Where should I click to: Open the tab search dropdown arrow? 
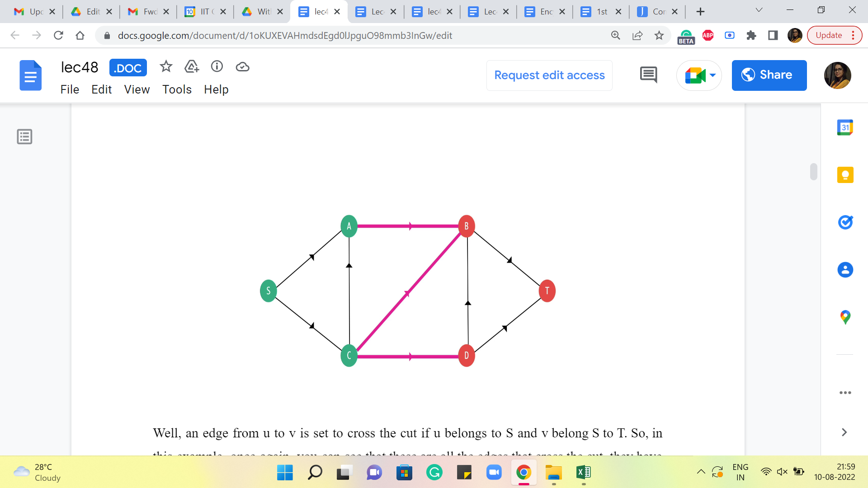pyautogui.click(x=759, y=10)
